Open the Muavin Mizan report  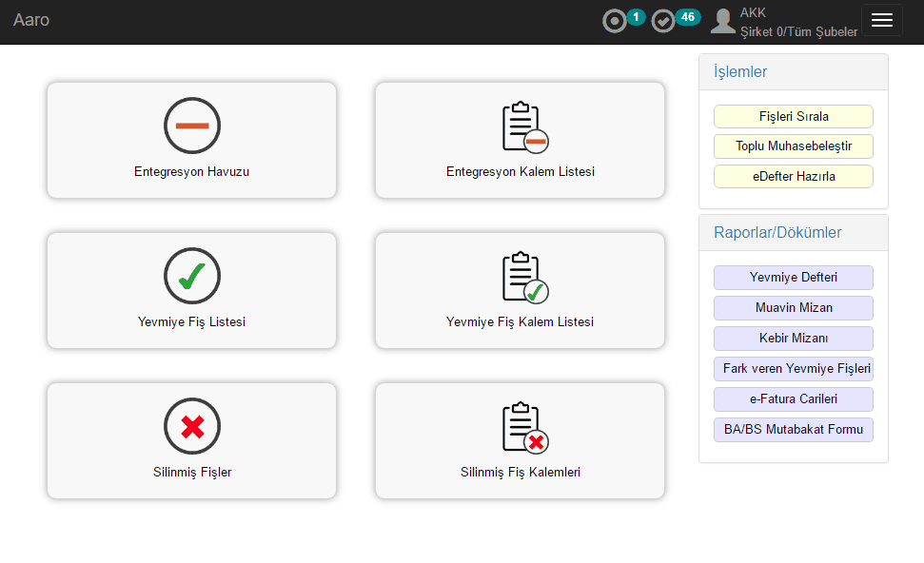(x=793, y=308)
